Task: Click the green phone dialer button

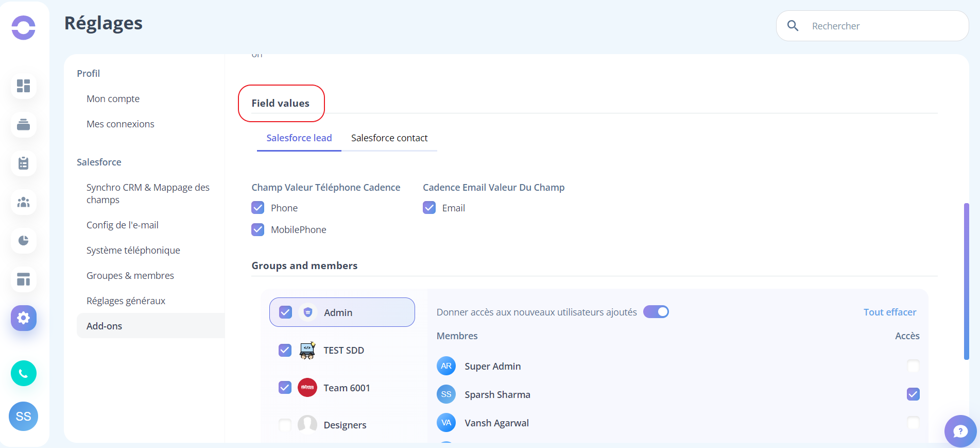Action: (x=24, y=373)
